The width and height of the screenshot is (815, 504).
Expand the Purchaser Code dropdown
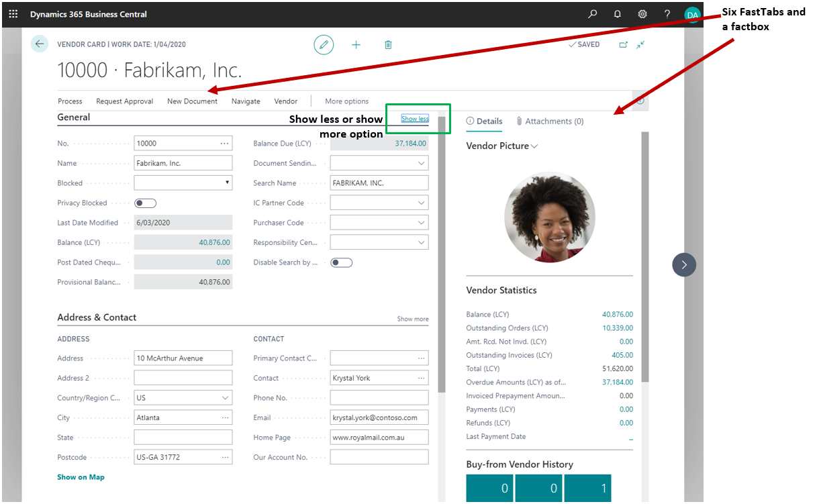pos(421,223)
